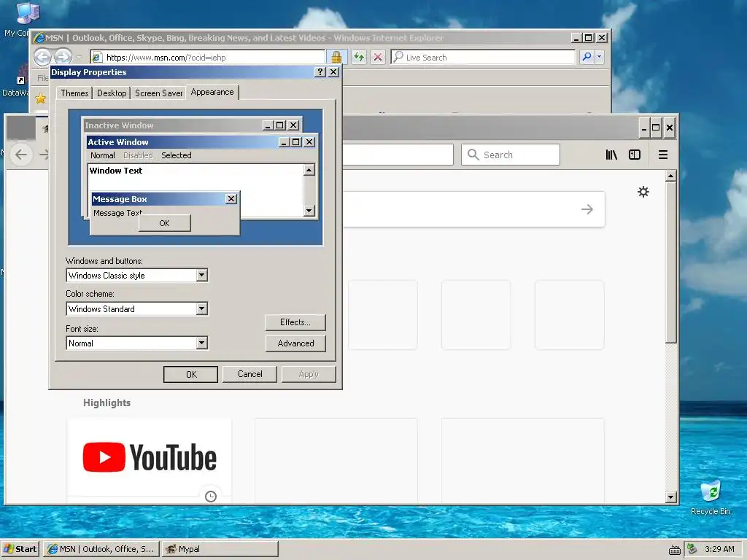Image resolution: width=747 pixels, height=560 pixels.
Task: Click Internet Explorer back arrow button
Action: [x=42, y=57]
